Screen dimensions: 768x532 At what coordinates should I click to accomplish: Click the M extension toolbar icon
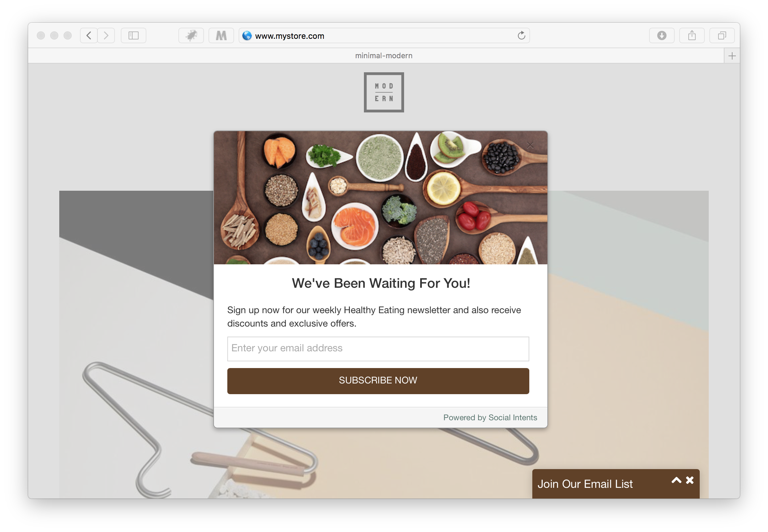pos(221,35)
